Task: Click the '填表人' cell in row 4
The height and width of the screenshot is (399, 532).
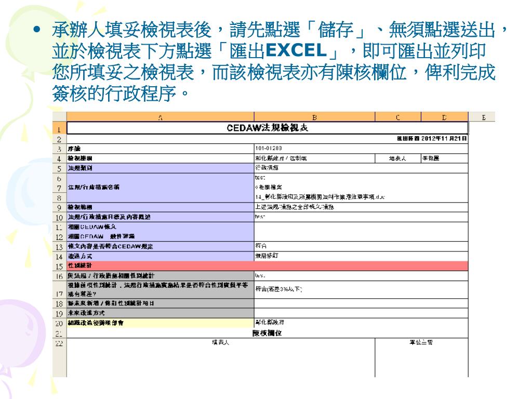Action: pos(398,158)
